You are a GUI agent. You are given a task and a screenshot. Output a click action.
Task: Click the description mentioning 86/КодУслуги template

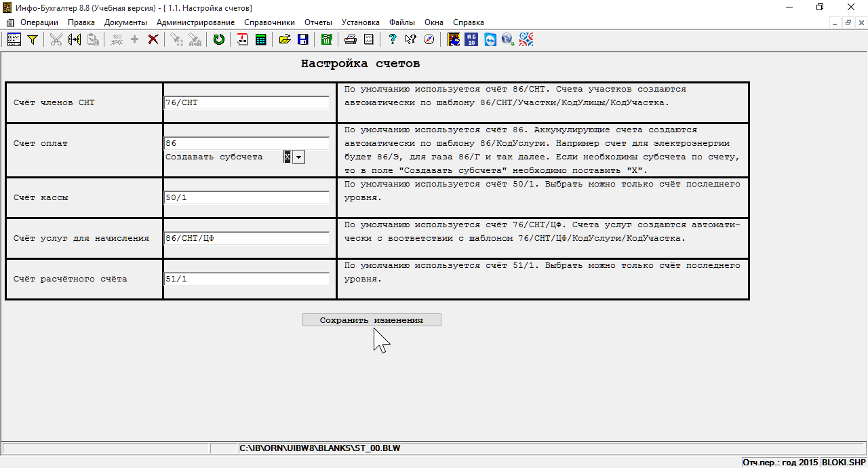tap(542, 150)
